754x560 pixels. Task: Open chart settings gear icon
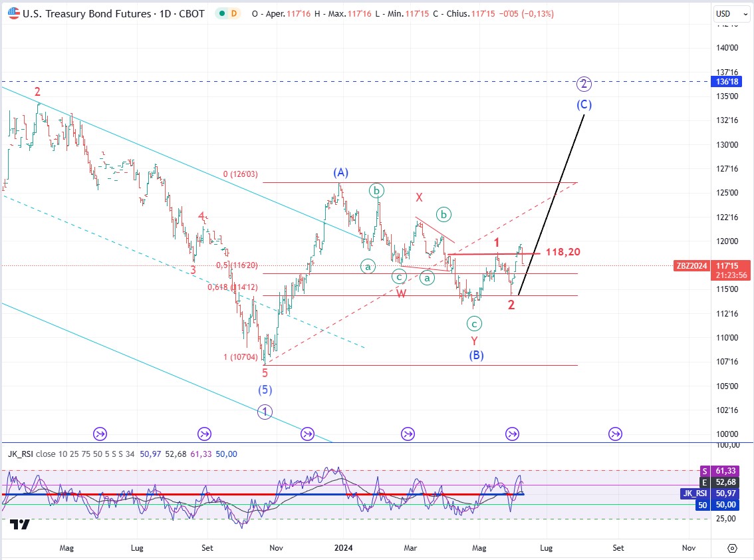click(732, 548)
